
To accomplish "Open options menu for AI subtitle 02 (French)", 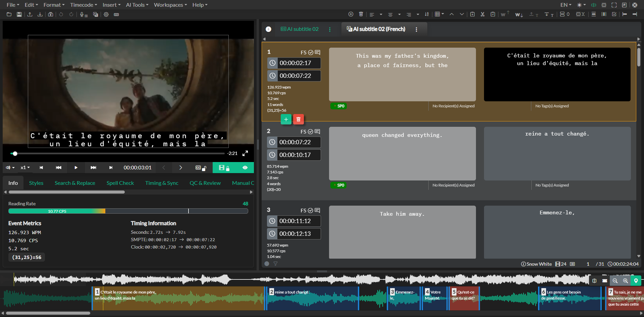I will point(416,30).
